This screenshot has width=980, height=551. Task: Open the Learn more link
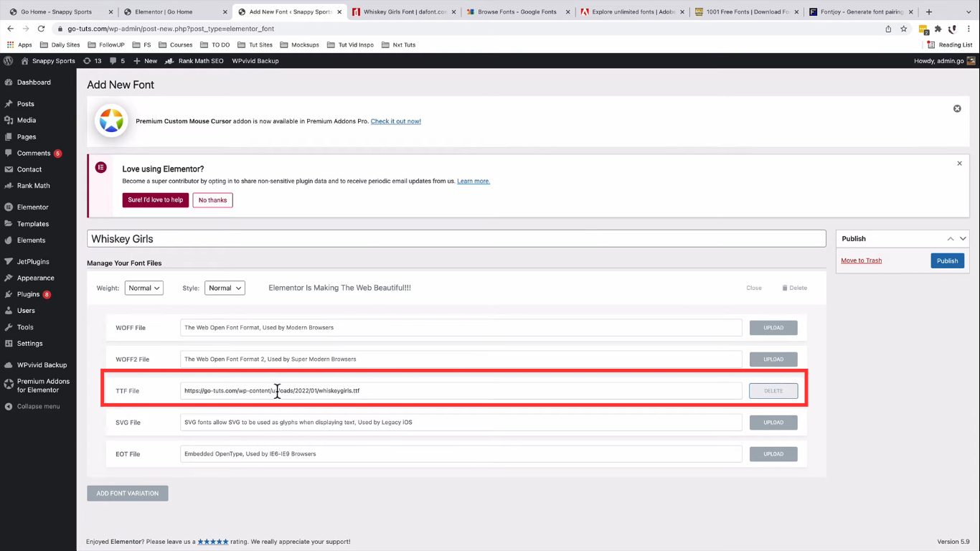(473, 181)
